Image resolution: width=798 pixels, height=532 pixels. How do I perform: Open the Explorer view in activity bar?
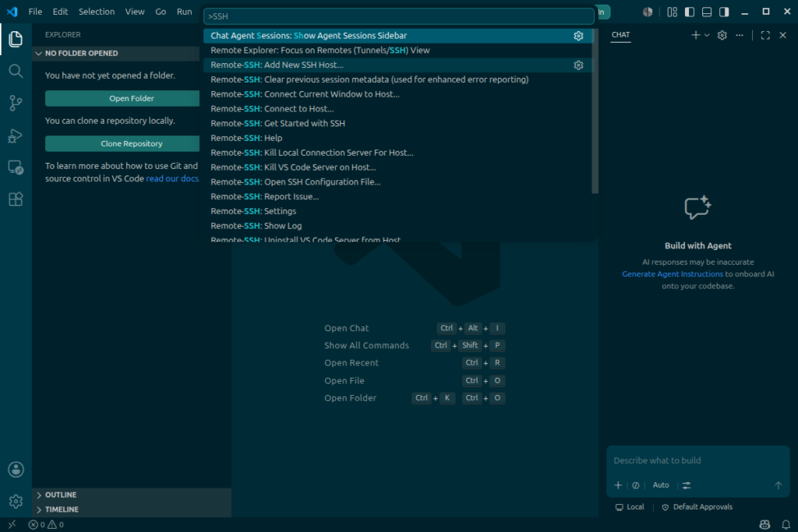pos(16,39)
